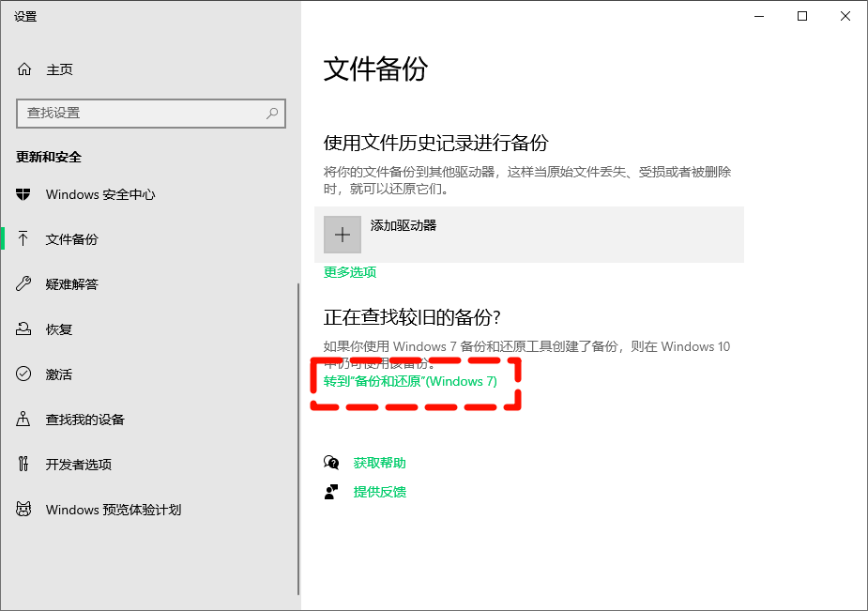This screenshot has width=868, height=611.
Task: Click the 设置 window title
Action: point(25,17)
